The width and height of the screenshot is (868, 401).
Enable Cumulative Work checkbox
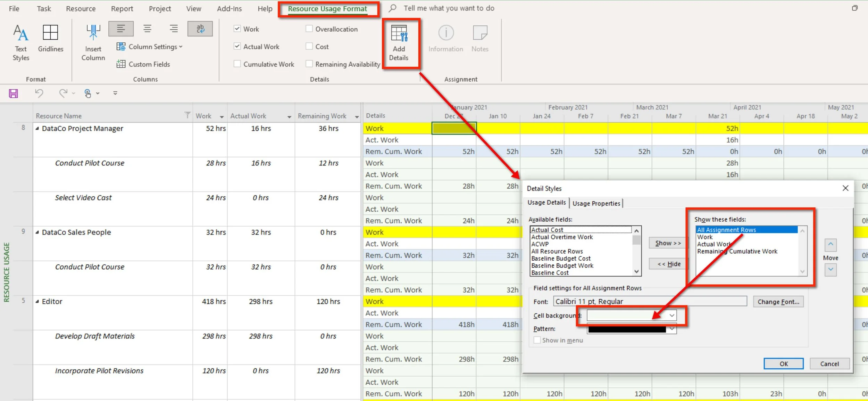(x=237, y=64)
